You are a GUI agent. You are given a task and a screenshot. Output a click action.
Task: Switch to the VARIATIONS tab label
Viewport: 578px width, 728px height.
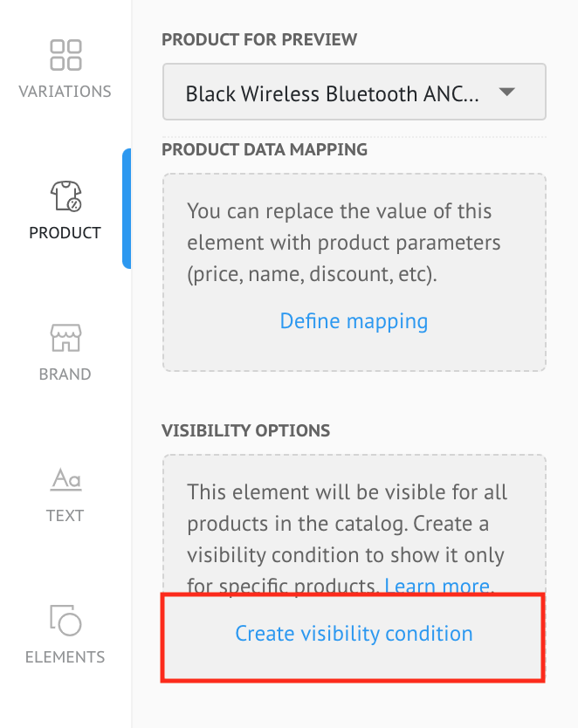pyautogui.click(x=65, y=91)
